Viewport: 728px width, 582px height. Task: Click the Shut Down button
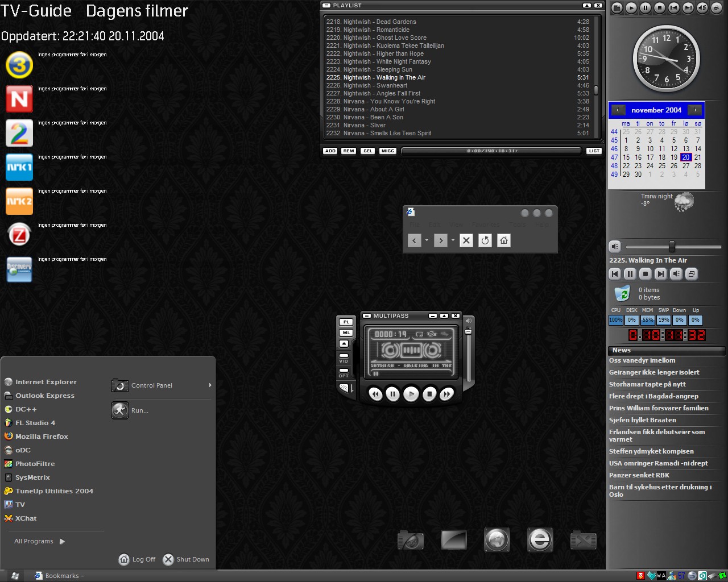click(186, 559)
